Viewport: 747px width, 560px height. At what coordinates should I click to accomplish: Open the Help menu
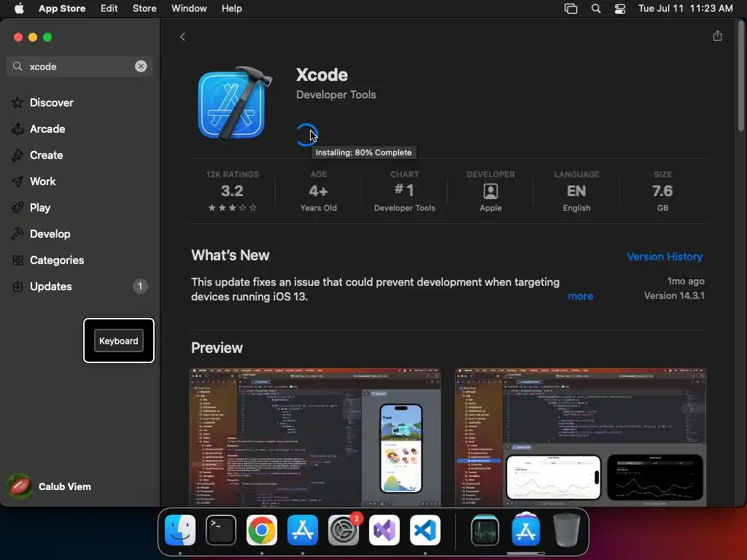click(231, 8)
